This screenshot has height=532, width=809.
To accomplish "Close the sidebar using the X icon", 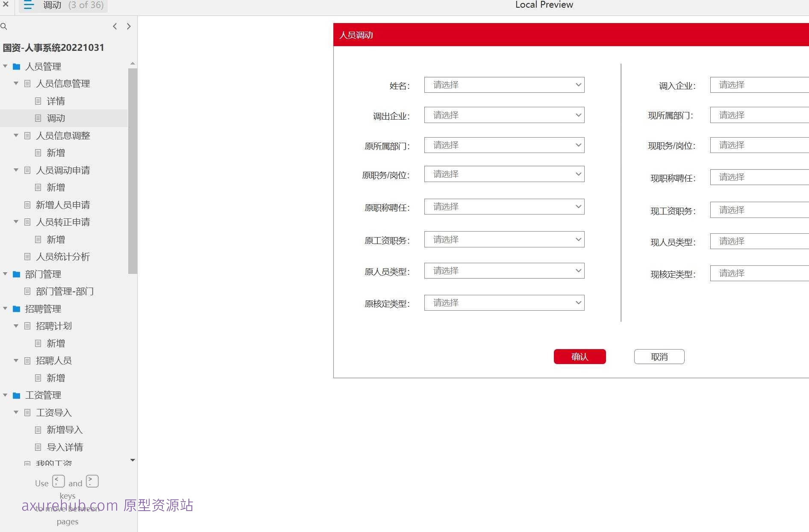I will point(6,5).
